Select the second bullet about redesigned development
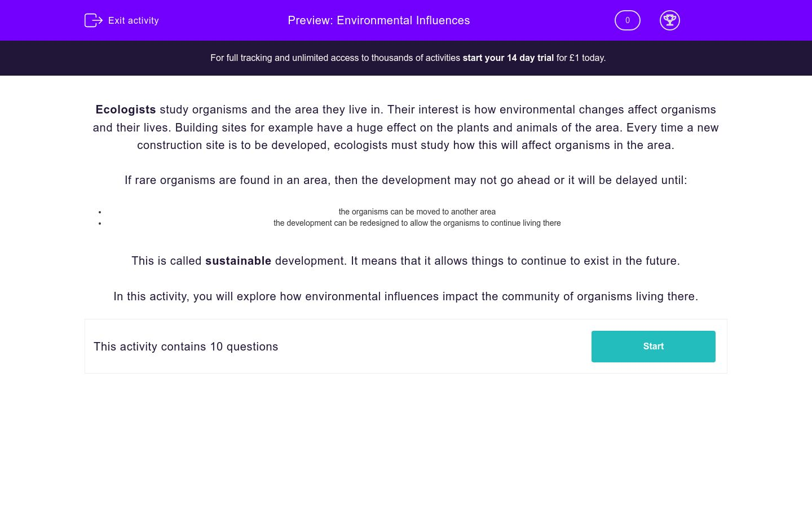812x508 pixels. point(417,223)
